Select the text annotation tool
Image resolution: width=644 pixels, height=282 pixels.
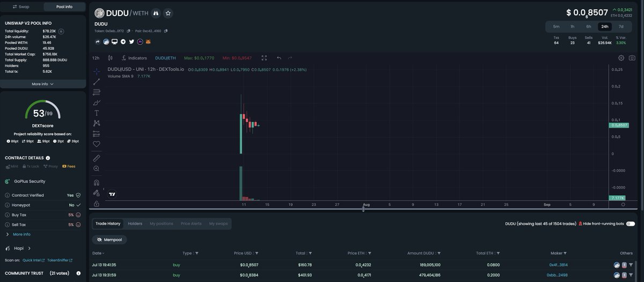[x=97, y=113]
